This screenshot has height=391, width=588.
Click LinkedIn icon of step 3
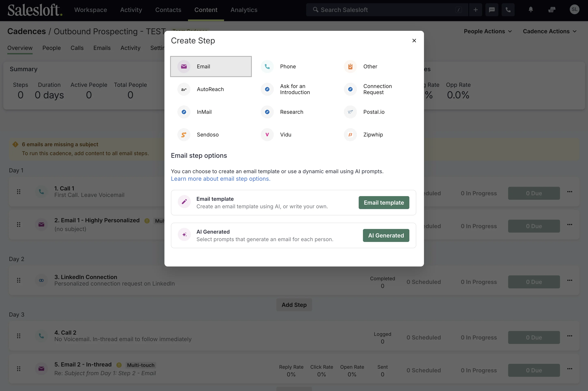[41, 280]
